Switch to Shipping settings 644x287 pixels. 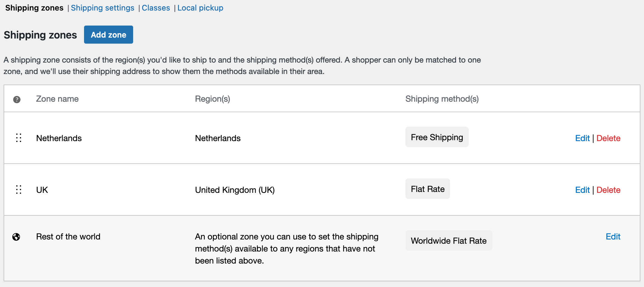point(102,8)
